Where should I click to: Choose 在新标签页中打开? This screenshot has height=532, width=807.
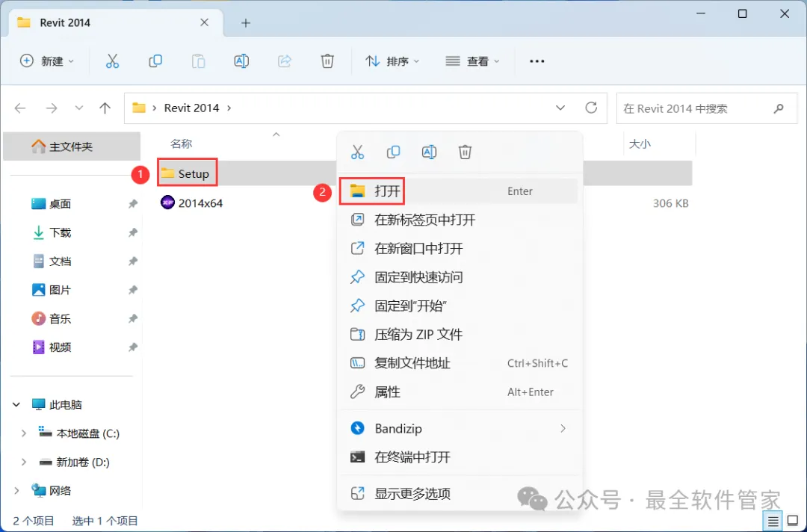point(459,220)
